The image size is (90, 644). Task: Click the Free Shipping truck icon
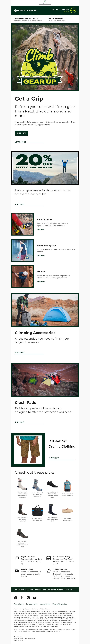point(17,570)
